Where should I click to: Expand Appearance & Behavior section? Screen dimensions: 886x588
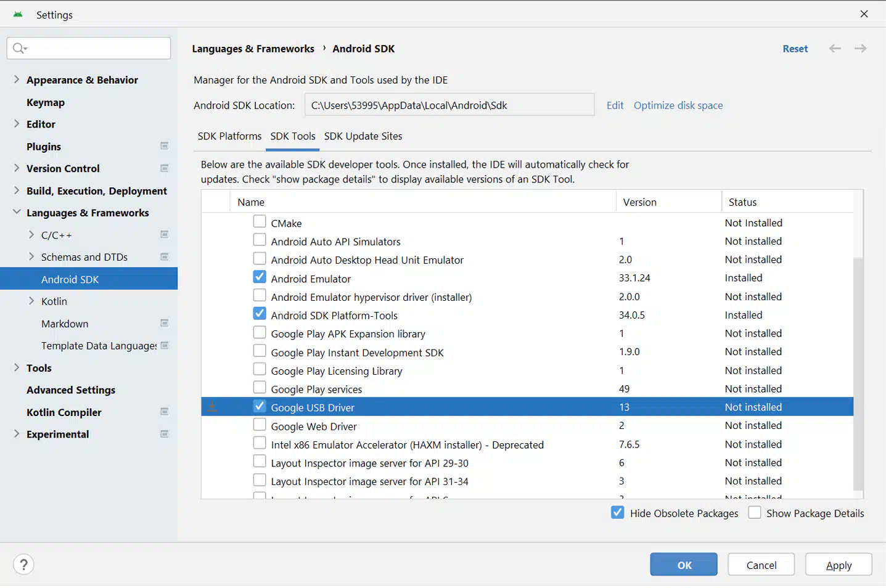point(17,79)
